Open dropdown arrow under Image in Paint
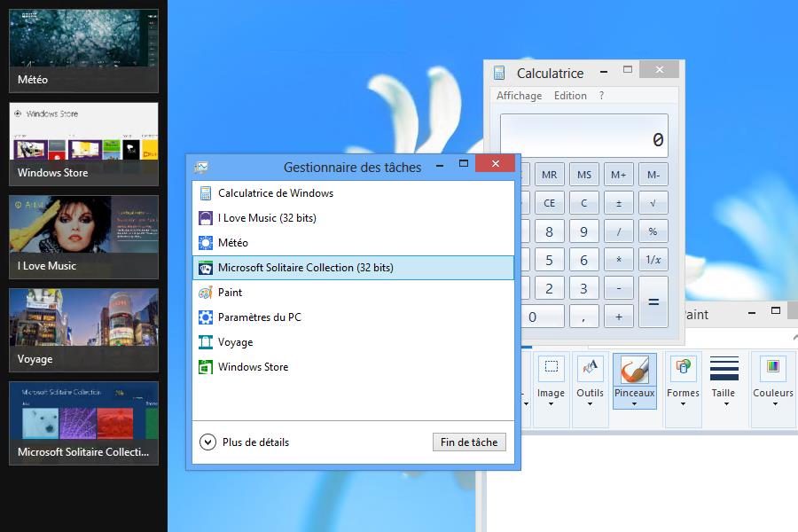The width and height of the screenshot is (798, 532). click(552, 404)
